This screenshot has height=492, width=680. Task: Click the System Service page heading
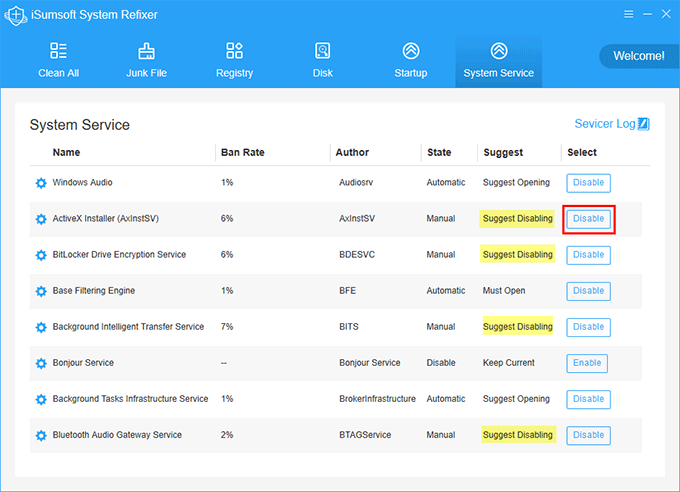[80, 125]
